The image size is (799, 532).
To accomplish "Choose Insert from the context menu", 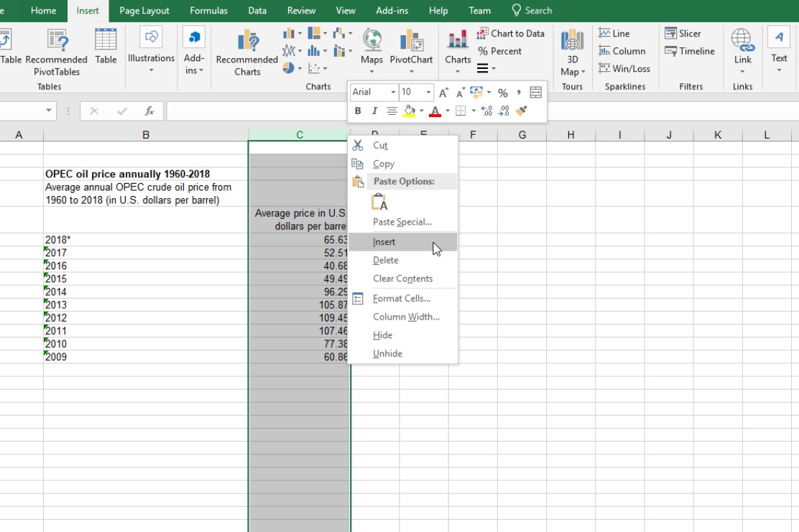I will tap(402, 242).
